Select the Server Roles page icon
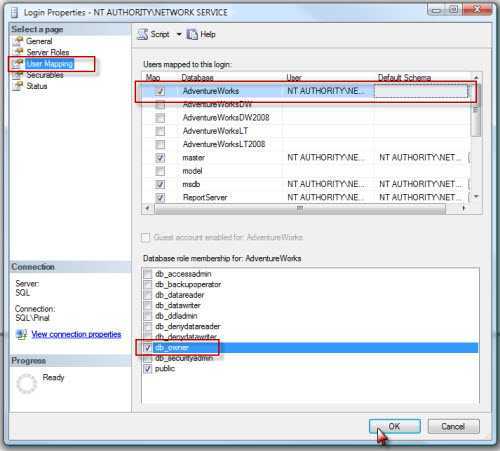The height and width of the screenshot is (451, 500). pyautogui.click(x=19, y=52)
